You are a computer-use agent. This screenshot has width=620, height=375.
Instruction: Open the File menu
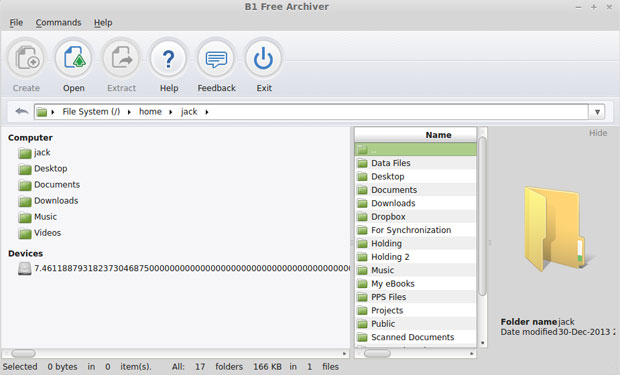(16, 23)
